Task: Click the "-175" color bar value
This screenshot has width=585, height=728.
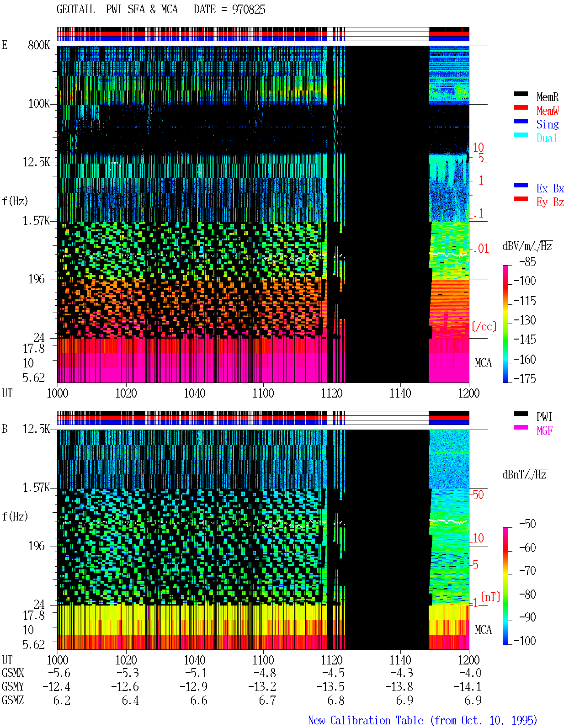Action: tap(525, 378)
